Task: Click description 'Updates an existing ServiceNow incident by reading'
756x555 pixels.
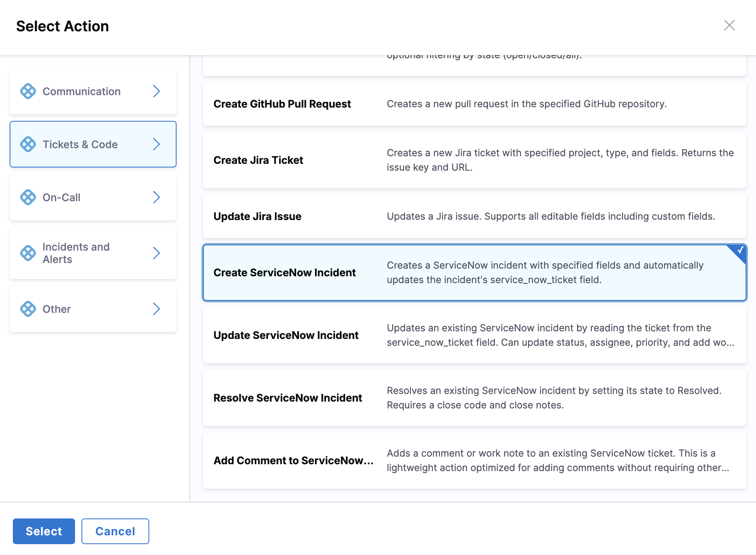Action: tap(560, 335)
